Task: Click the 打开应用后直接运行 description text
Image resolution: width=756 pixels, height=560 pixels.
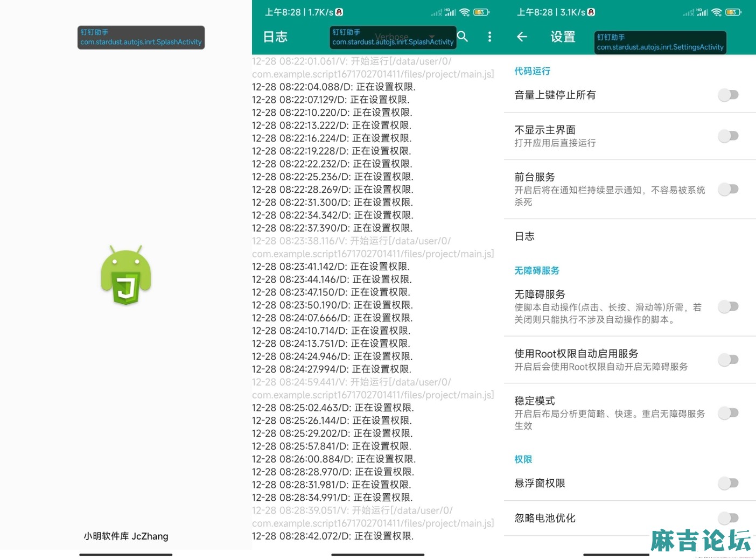Action: [555, 143]
